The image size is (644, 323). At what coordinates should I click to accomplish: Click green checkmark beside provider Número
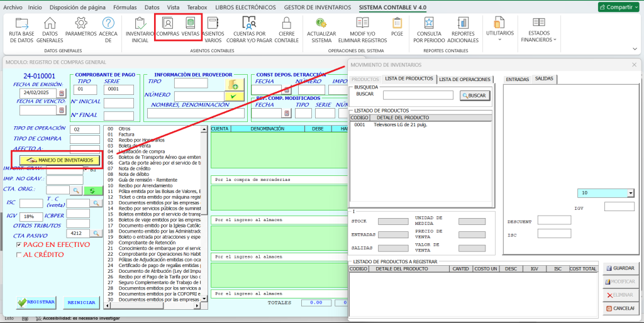234,96
